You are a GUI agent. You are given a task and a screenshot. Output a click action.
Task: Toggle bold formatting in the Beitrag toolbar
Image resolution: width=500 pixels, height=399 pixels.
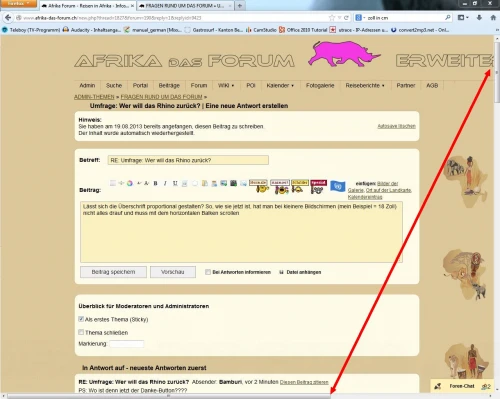pos(155,183)
